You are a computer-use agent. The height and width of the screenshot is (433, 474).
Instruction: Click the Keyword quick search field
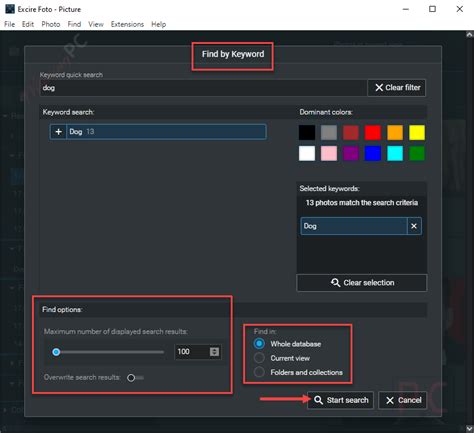click(x=203, y=88)
